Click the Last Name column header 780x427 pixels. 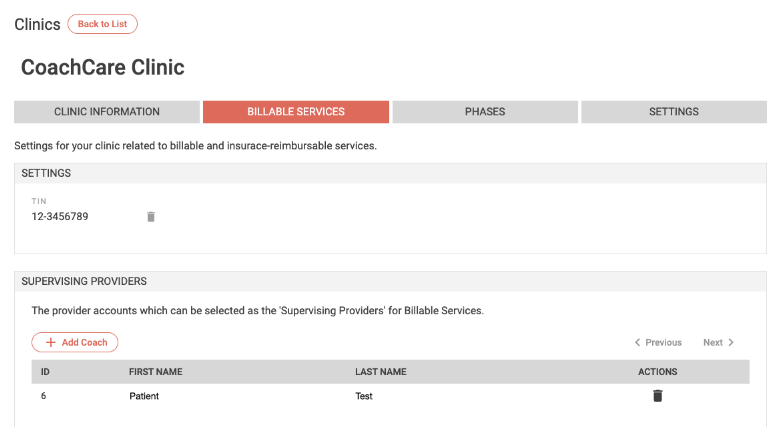[x=381, y=372]
